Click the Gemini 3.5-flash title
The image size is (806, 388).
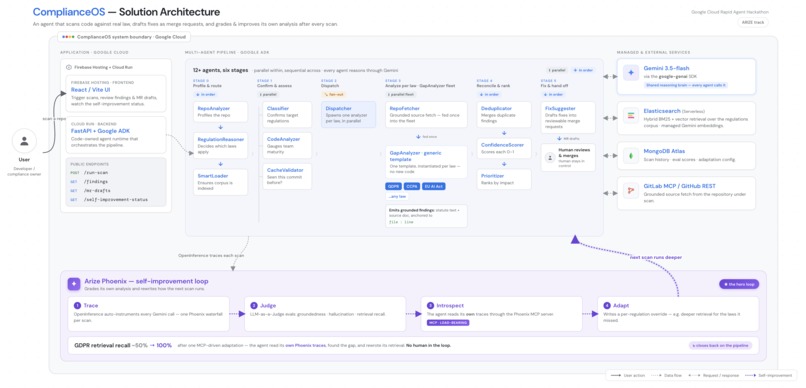(x=666, y=68)
